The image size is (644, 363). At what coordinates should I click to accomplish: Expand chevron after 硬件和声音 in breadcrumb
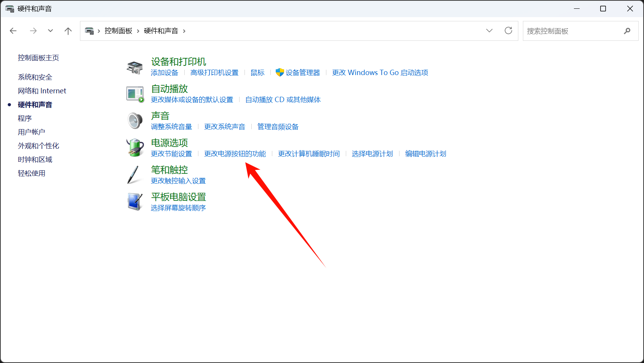(x=184, y=31)
